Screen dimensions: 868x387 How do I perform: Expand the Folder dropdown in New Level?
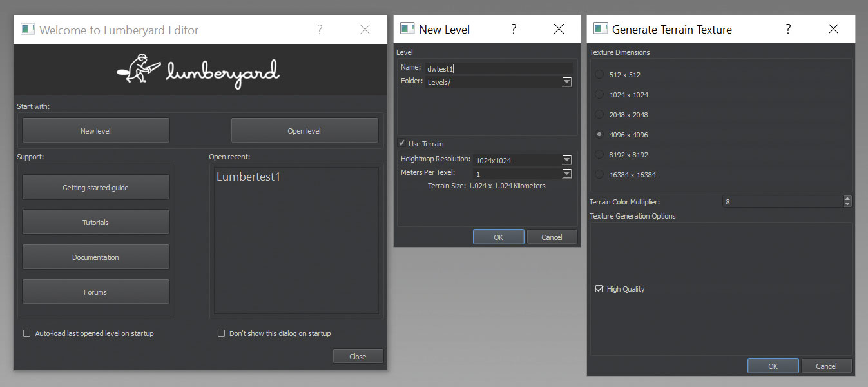[567, 82]
